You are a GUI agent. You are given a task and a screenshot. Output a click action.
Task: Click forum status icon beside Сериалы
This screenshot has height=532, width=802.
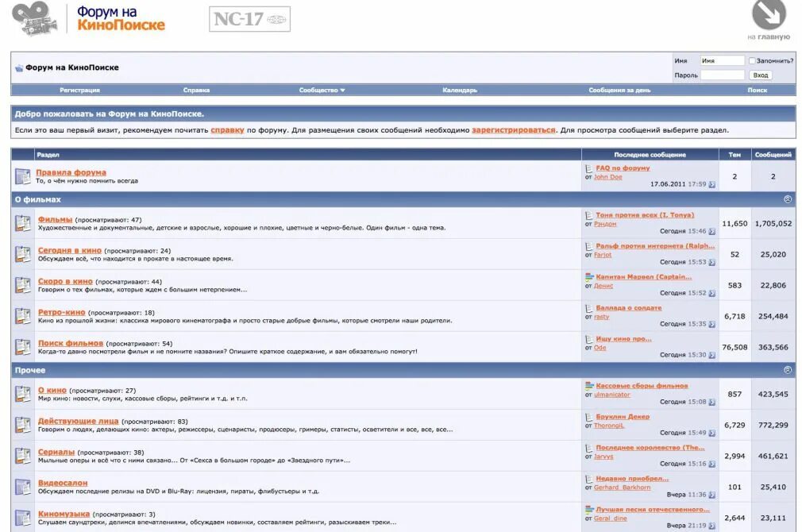tap(22, 456)
